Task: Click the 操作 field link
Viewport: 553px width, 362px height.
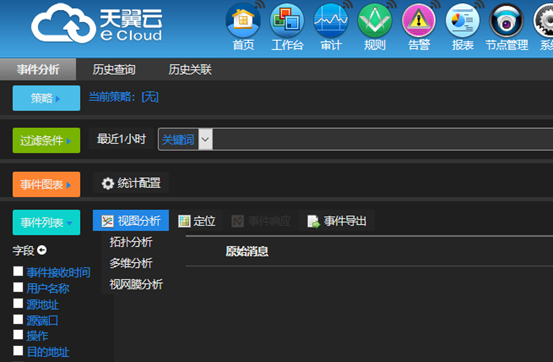Action: coord(37,336)
